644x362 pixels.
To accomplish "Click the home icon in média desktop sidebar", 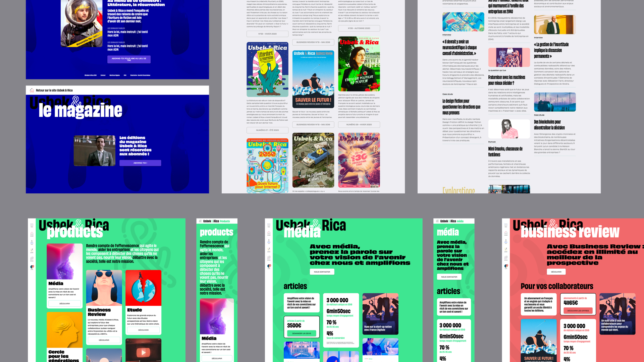I will point(269,233).
